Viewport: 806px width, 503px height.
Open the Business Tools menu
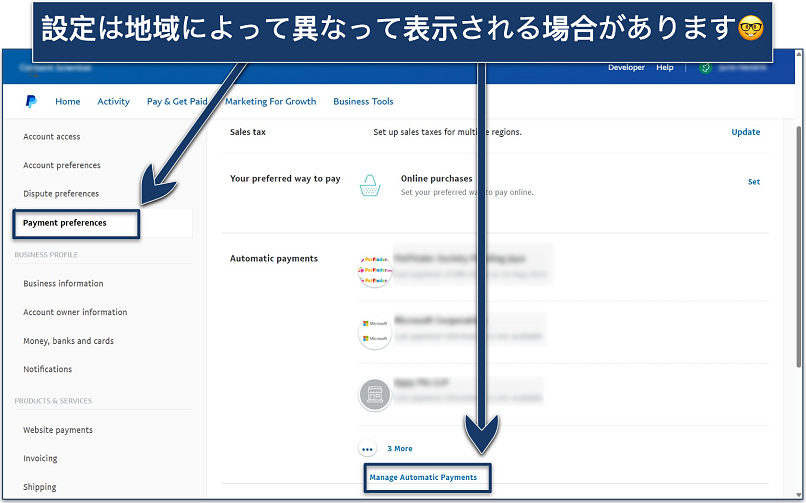click(x=363, y=101)
